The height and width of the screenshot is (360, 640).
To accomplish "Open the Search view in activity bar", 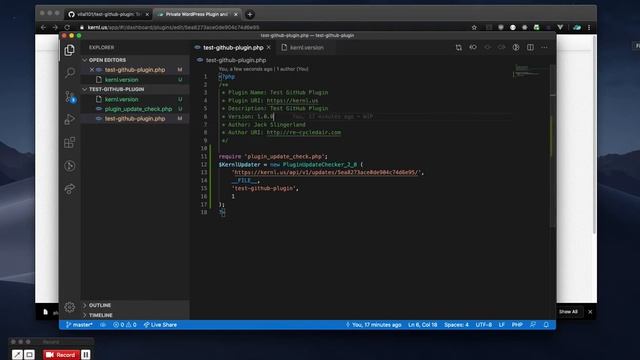I will [70, 73].
